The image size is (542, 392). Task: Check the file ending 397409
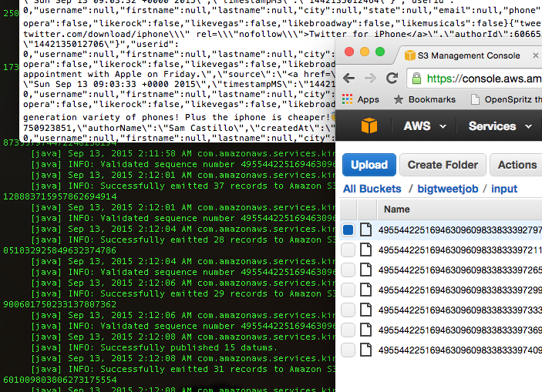coord(348,350)
